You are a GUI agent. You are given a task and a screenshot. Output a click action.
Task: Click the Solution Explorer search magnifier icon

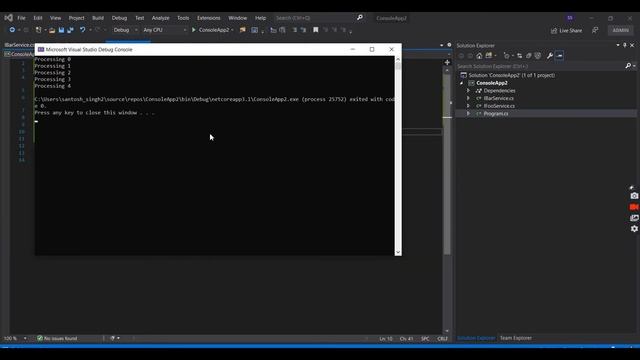pos(628,66)
